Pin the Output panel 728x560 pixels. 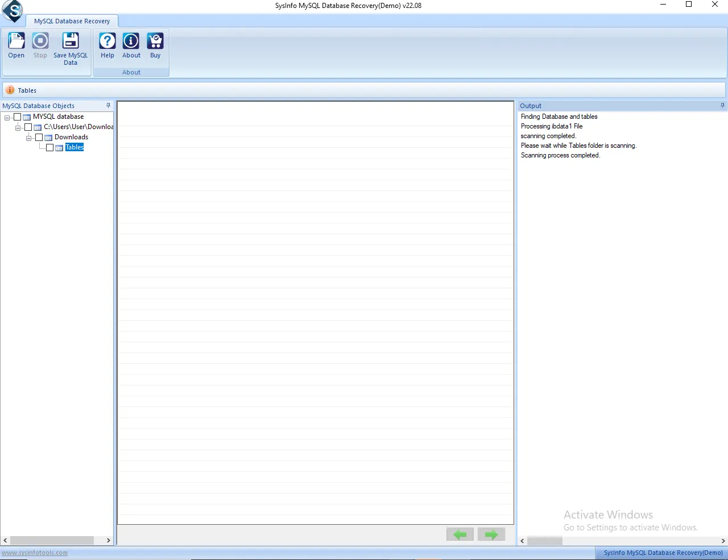point(722,106)
